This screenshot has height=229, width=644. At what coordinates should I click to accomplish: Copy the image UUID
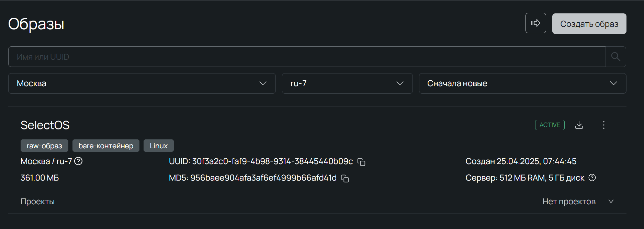click(x=361, y=162)
